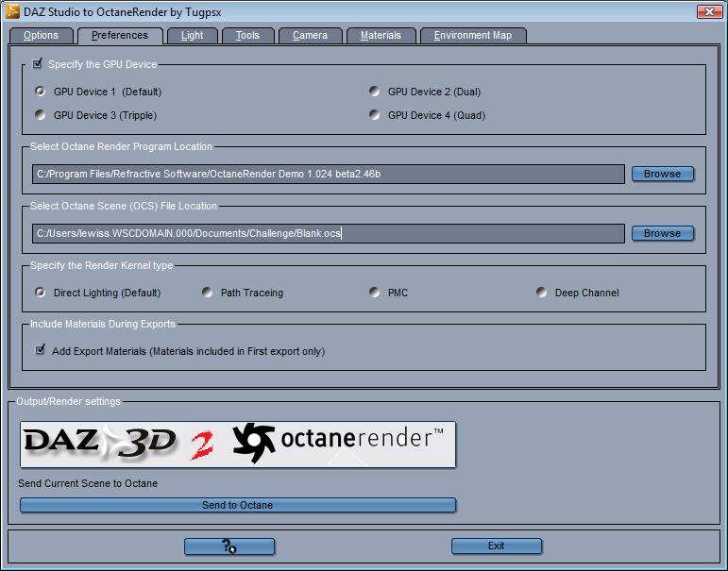Open the Camera tab

310,36
